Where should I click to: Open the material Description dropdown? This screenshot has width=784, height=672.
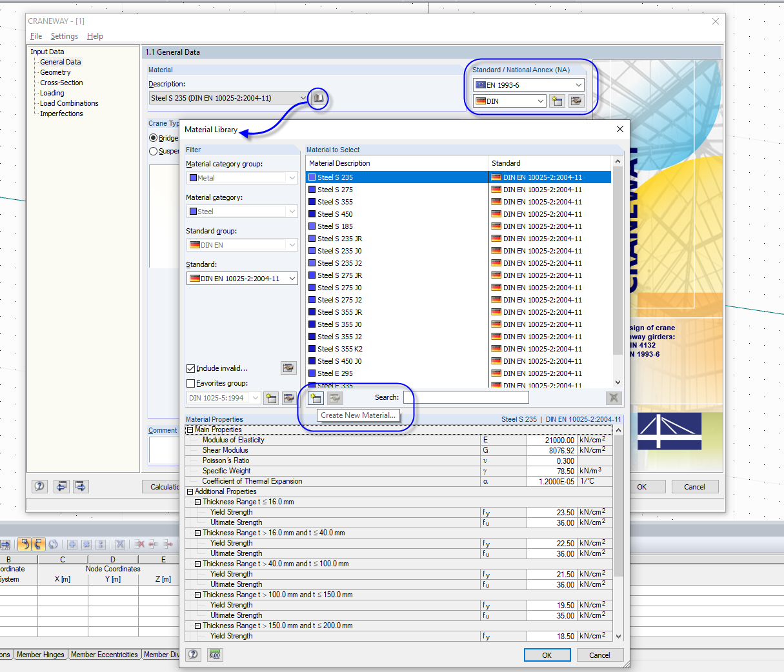(x=303, y=98)
